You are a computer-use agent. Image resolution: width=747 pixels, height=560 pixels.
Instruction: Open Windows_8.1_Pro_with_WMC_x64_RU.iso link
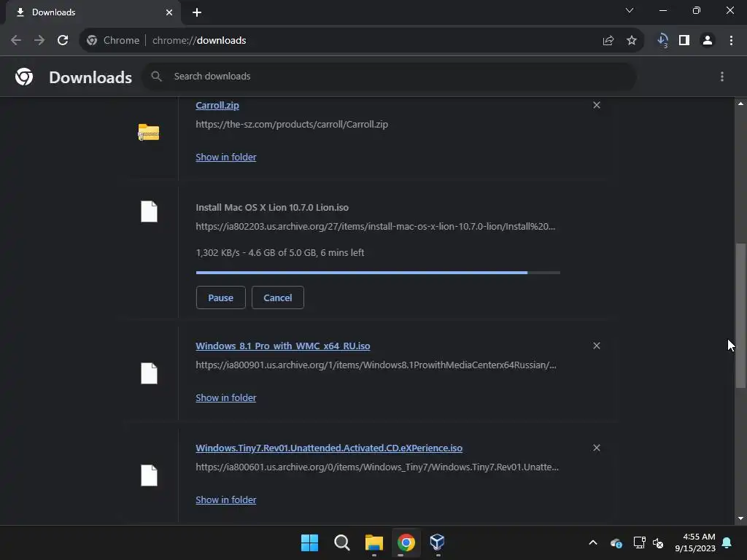coord(282,346)
